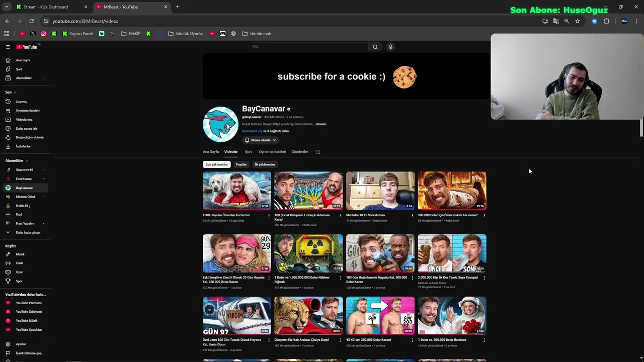The width and height of the screenshot is (644, 362).
Task: Open Canlı under Keşfet
Action: (x=25, y=263)
